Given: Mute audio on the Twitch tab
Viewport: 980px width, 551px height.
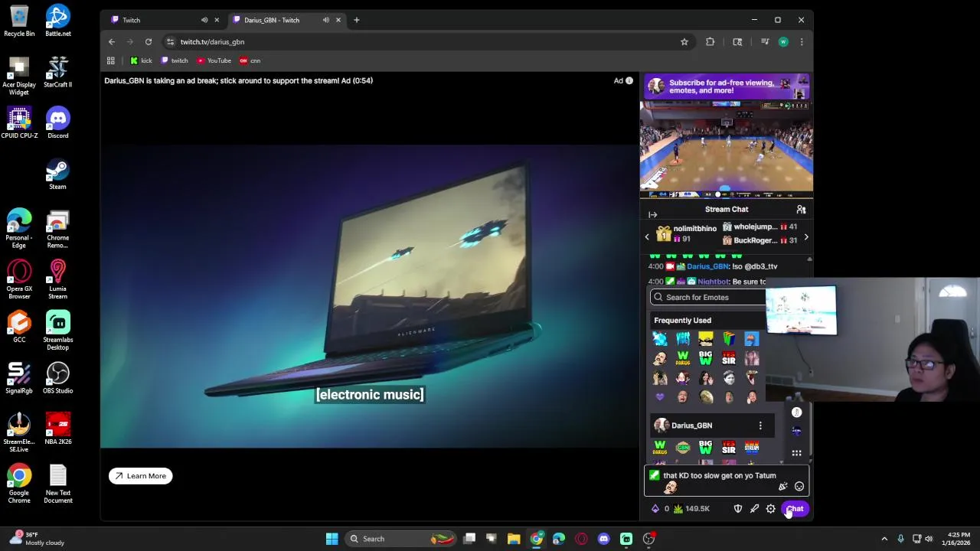Looking at the screenshot, I should pyautogui.click(x=204, y=20).
